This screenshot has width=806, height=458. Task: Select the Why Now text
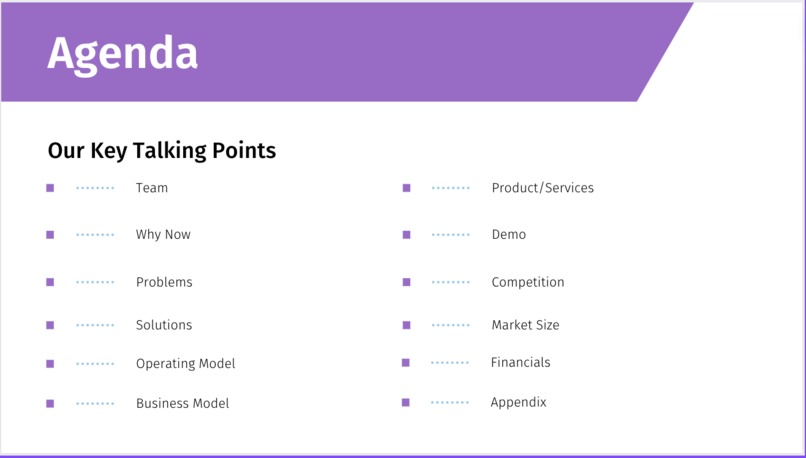click(x=163, y=234)
